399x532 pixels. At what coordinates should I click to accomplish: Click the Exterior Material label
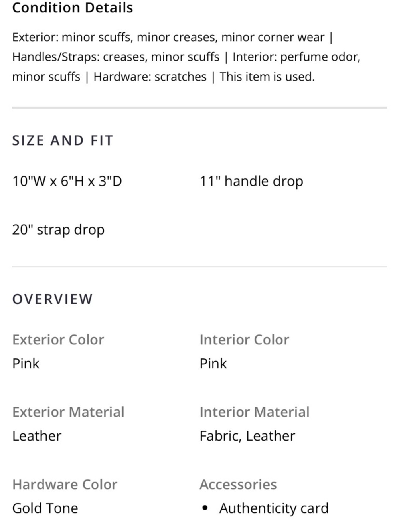(68, 412)
